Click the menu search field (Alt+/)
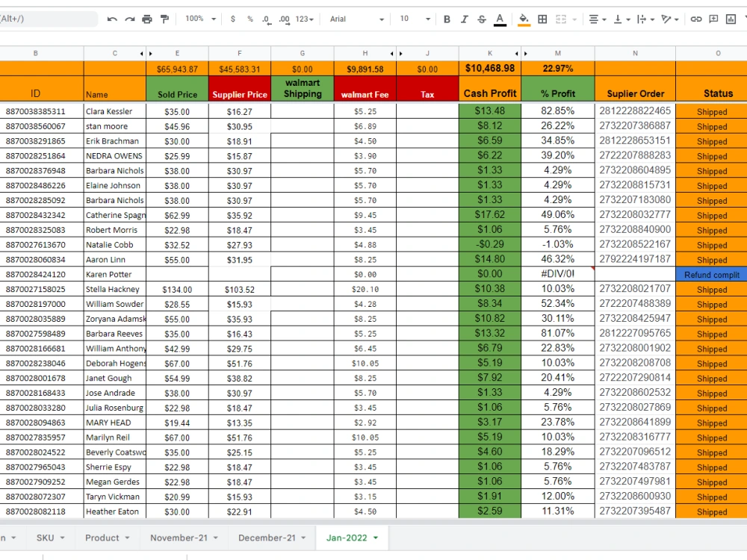747x560 pixels. pos(48,19)
